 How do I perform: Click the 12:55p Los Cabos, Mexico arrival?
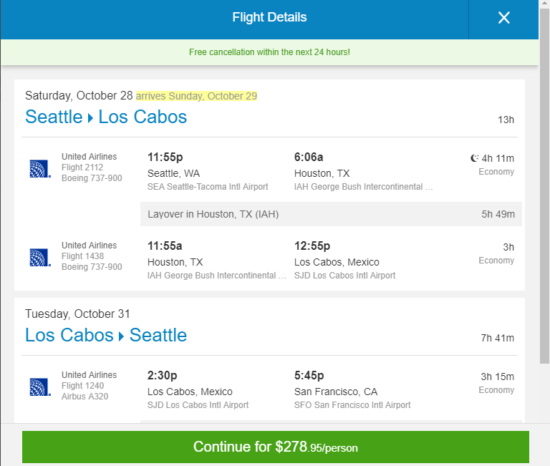click(x=312, y=246)
